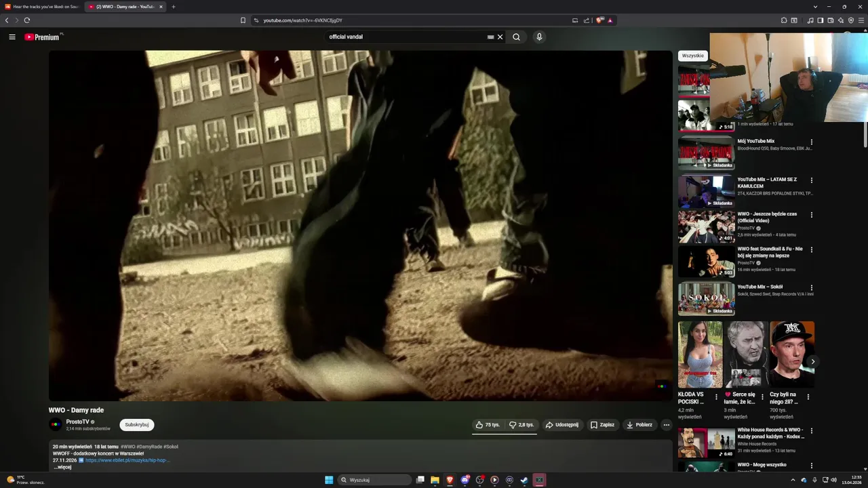Image resolution: width=868 pixels, height=488 pixels.
Task: Close the WWO - Damy rade tab
Action: (x=161, y=7)
